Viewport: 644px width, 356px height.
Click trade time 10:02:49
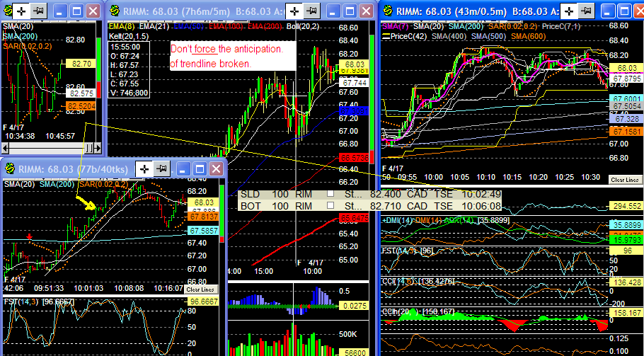(481, 193)
